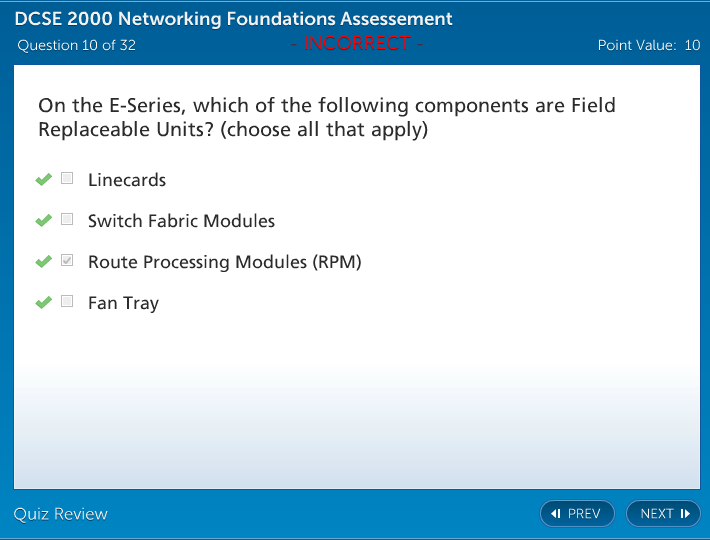Image resolution: width=710 pixels, height=540 pixels.
Task: Check the Linecards checkbox
Action: (67, 179)
